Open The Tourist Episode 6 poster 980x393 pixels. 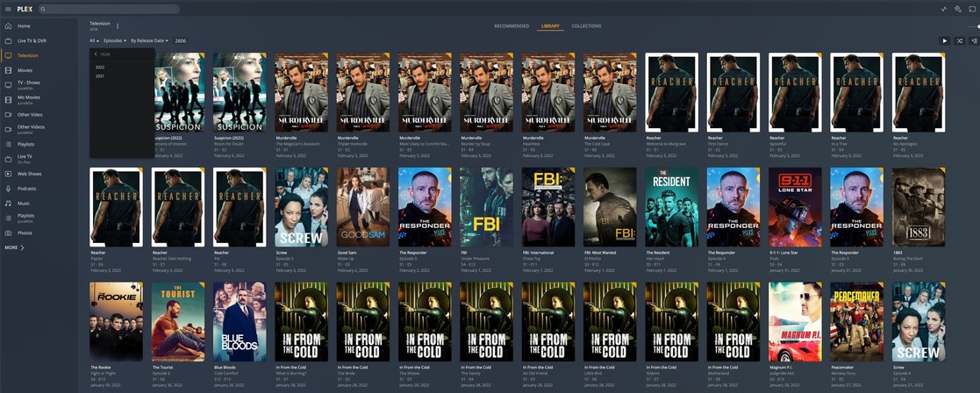[x=178, y=322]
